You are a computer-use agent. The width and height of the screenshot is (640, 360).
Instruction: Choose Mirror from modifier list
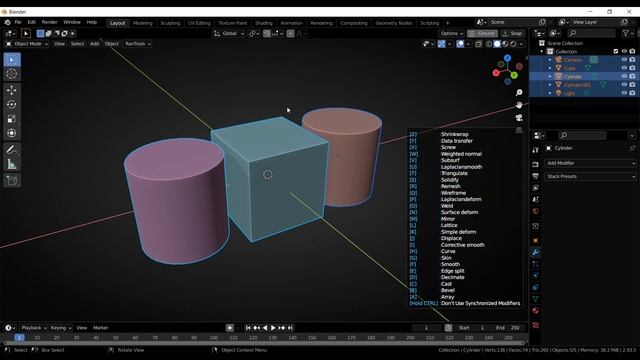click(448, 219)
